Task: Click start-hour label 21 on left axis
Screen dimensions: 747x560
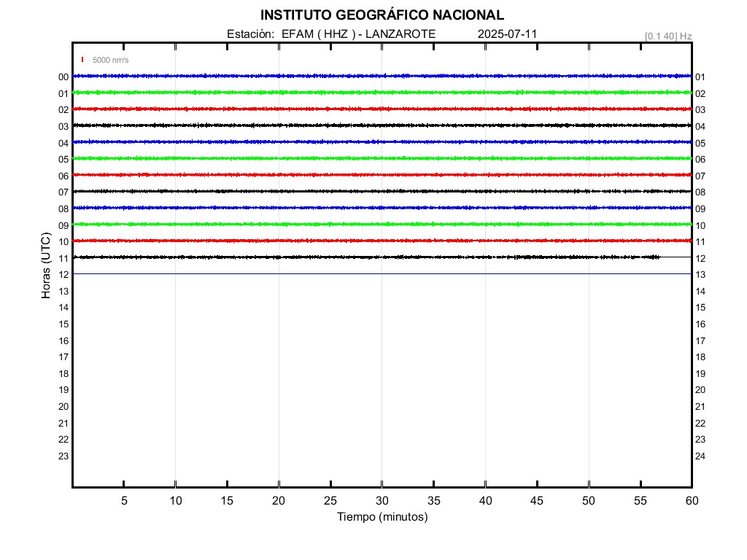Action: tap(63, 424)
